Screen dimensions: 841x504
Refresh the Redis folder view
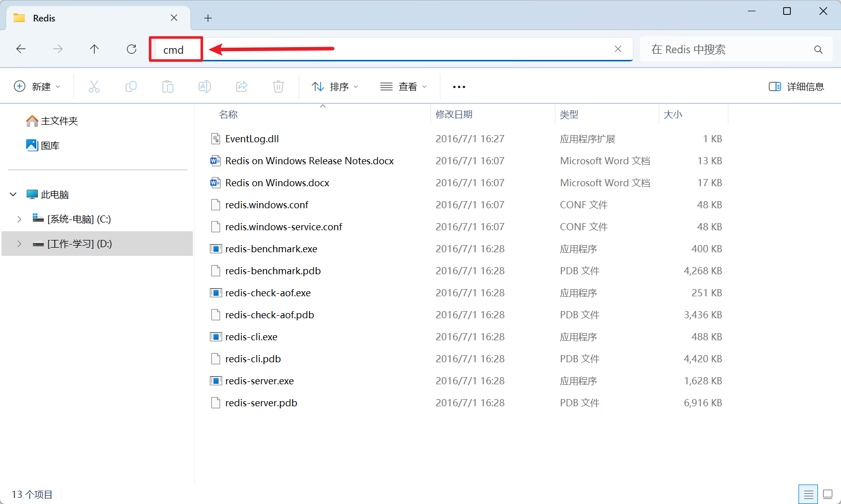coord(132,49)
